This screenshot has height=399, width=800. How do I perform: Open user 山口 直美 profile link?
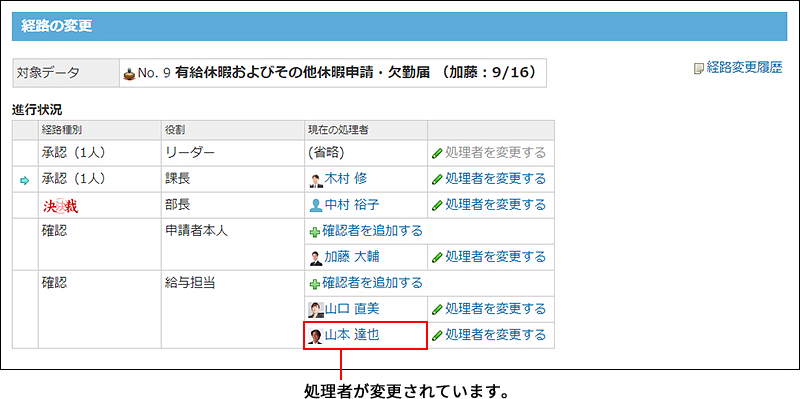(x=352, y=309)
